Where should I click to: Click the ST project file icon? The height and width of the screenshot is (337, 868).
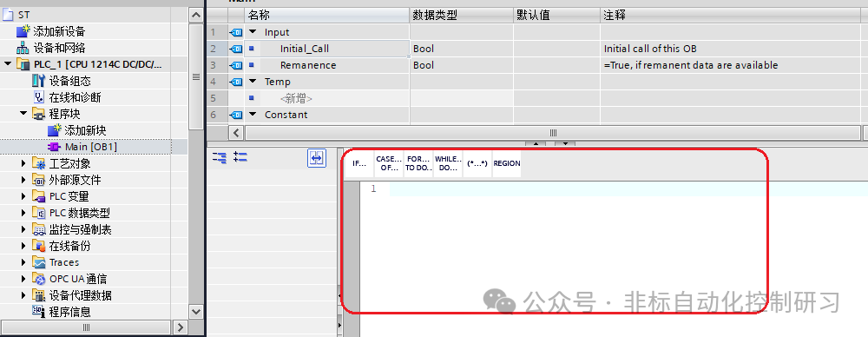pos(8,15)
